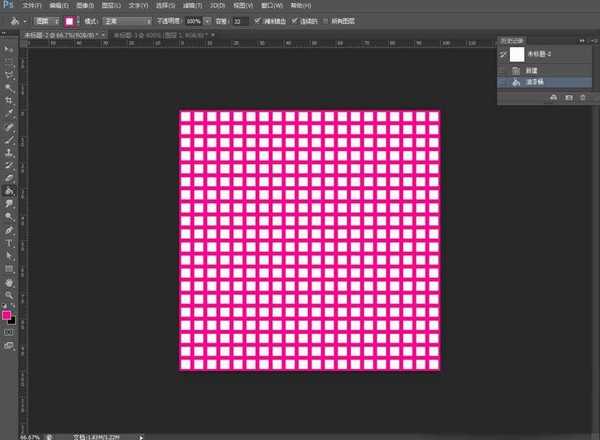600x440 pixels.
Task: Select the Paint Bucket tool
Action: tap(9, 188)
